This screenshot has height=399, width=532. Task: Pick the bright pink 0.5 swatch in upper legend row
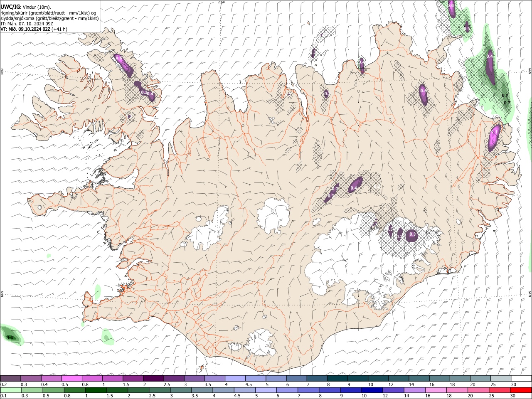(x=71, y=378)
